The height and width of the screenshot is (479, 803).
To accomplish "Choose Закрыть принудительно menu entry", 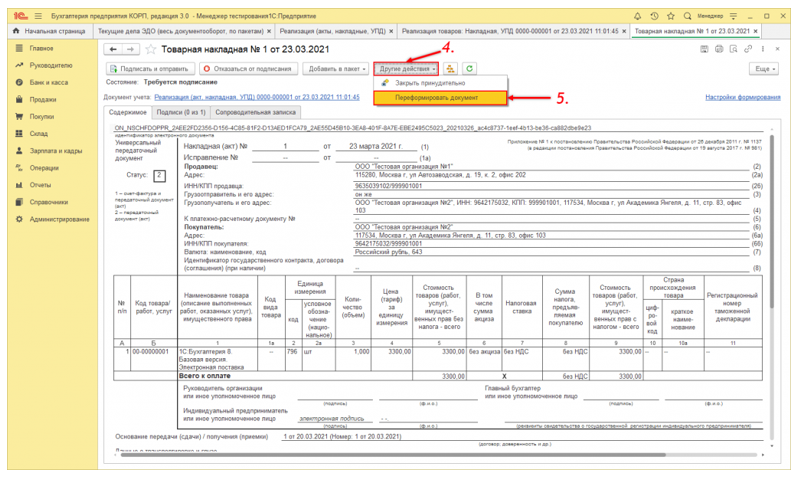I will [430, 83].
